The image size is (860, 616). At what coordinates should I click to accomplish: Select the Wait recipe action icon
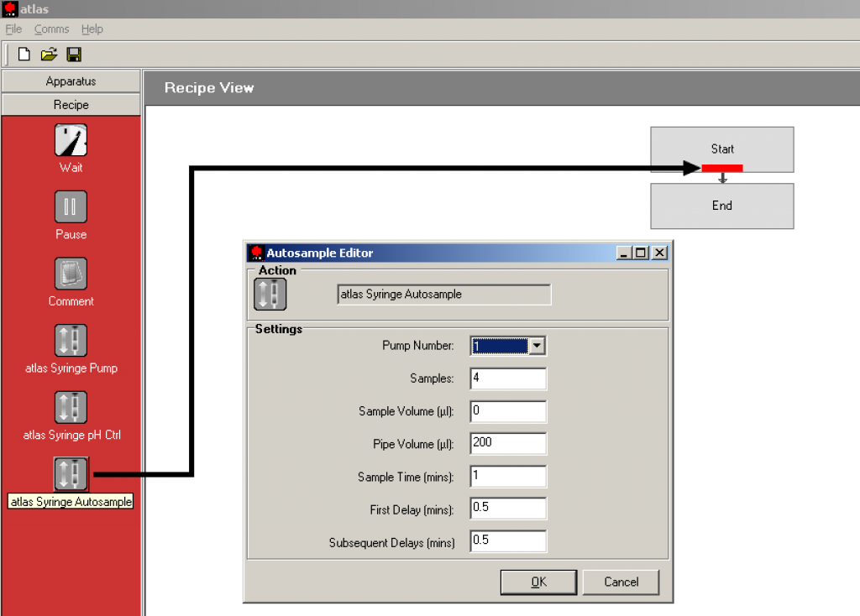coord(71,140)
